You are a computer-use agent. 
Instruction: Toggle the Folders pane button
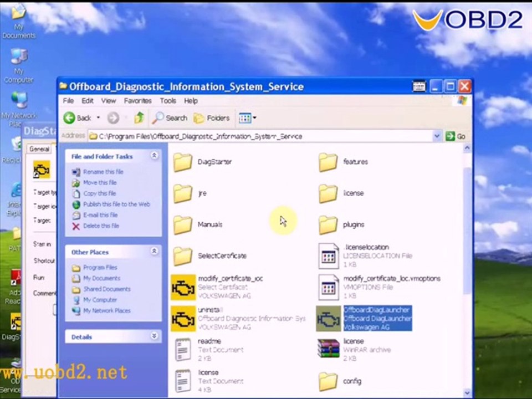click(x=211, y=117)
